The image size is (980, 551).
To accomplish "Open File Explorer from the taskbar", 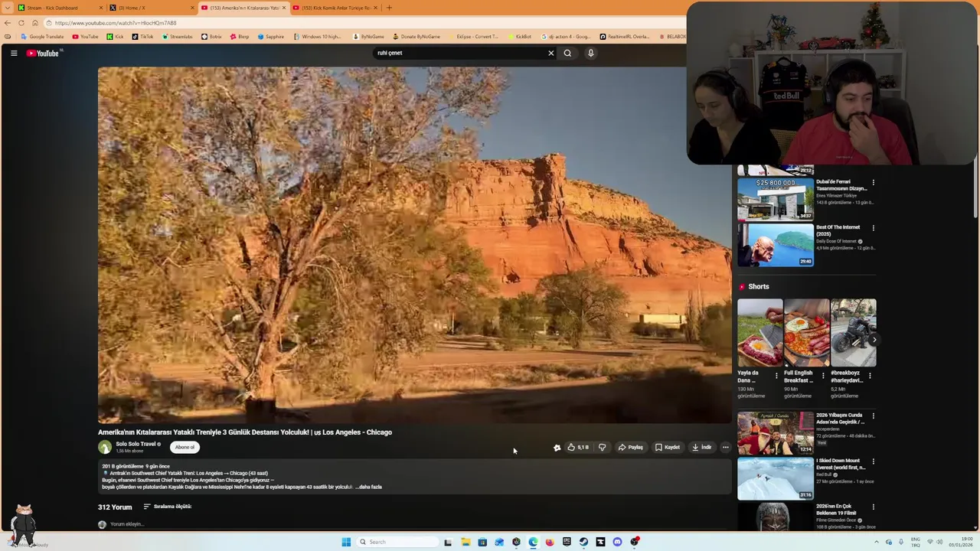I will [x=465, y=542].
